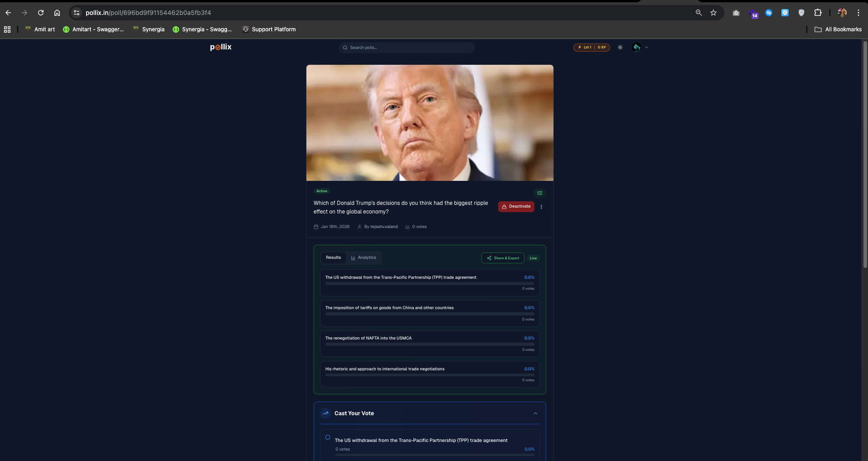868x461 pixels.
Task: Toggle the theme with the sun icon
Action: 620,47
